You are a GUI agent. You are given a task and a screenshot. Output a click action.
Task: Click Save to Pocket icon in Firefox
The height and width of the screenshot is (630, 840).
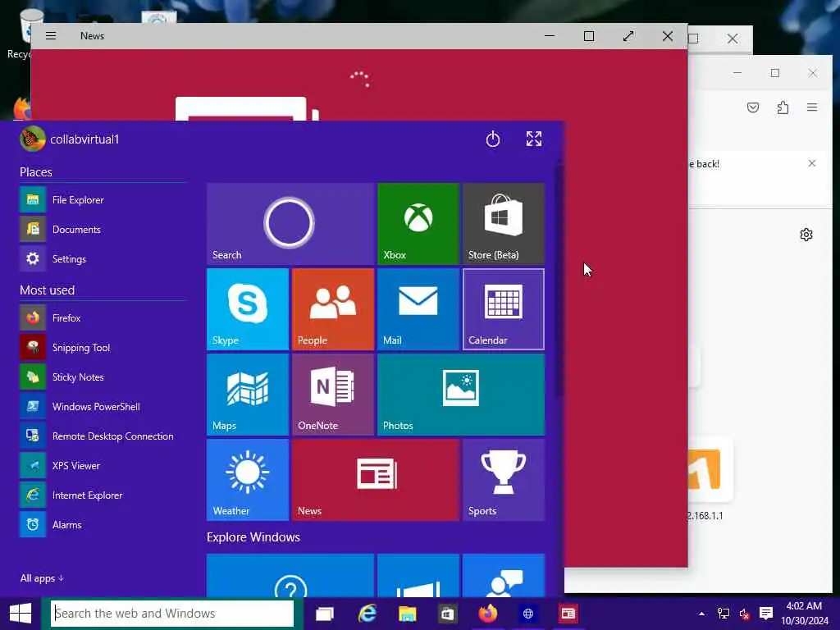pyautogui.click(x=753, y=107)
